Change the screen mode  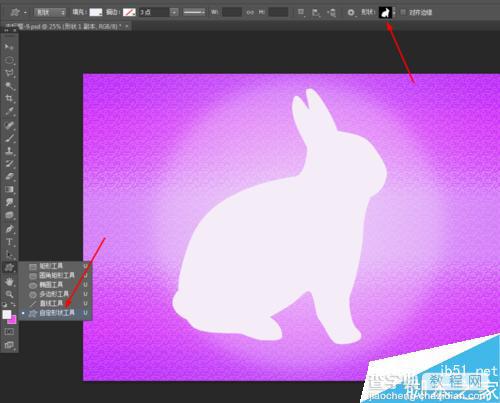point(9,345)
